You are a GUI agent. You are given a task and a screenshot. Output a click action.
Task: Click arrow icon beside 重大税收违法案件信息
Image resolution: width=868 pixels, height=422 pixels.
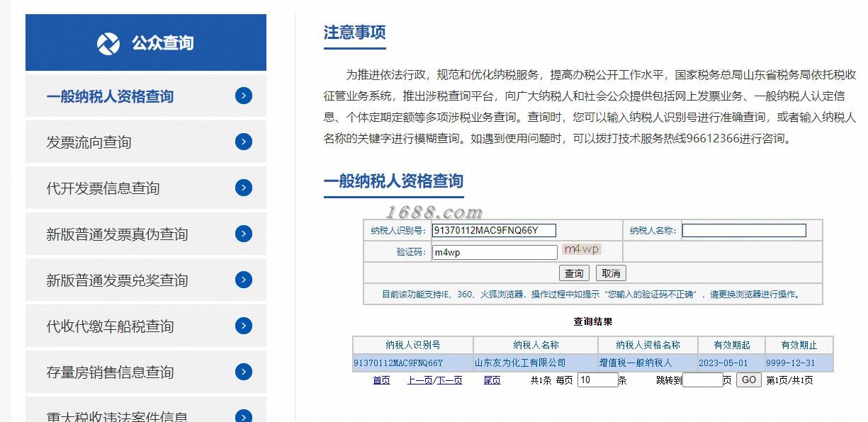244,416
